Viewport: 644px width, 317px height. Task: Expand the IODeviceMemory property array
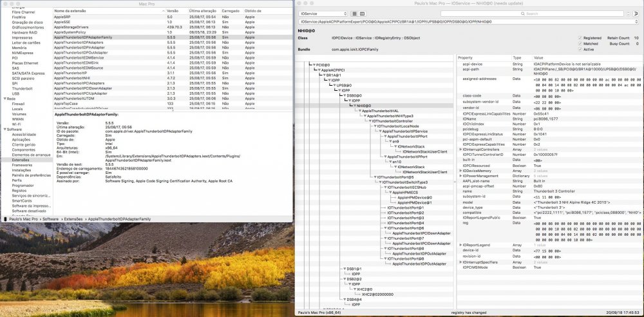(x=460, y=171)
